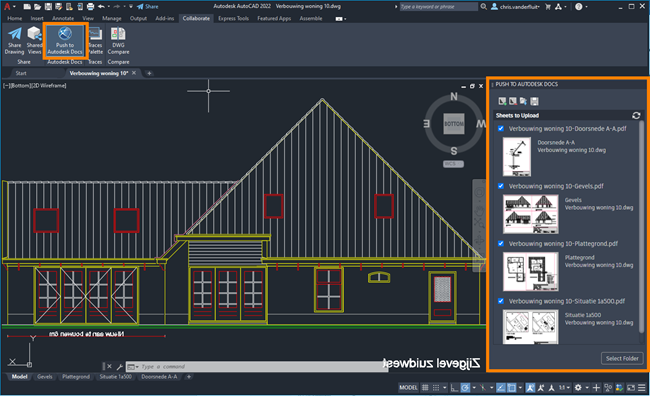Image resolution: width=650 pixels, height=396 pixels.
Task: Click the Share button in title bar
Action: coord(148,7)
